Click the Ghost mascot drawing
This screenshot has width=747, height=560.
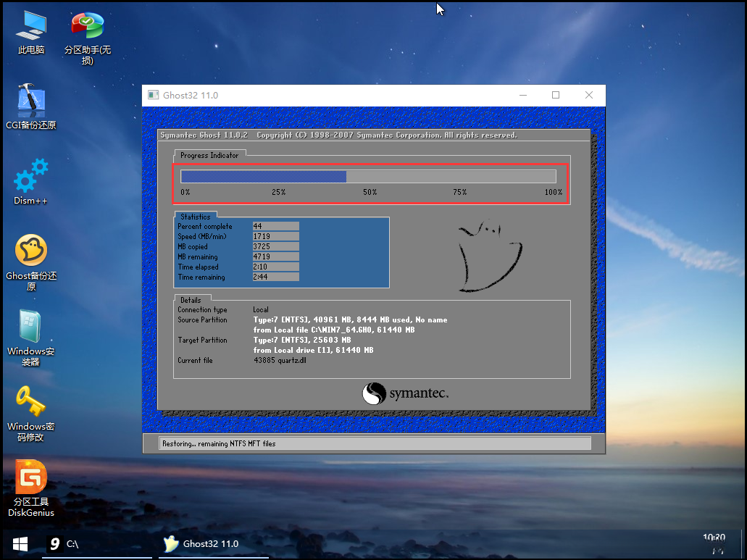tap(491, 256)
